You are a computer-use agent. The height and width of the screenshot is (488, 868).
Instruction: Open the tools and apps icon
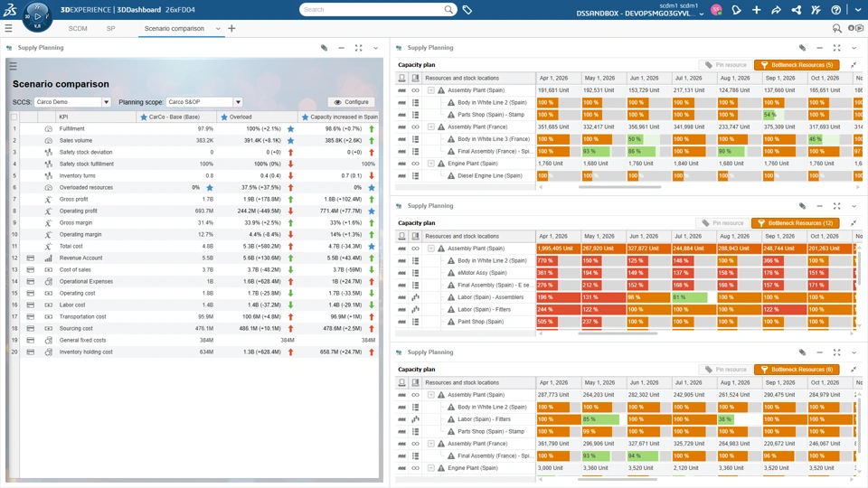tap(816, 9)
